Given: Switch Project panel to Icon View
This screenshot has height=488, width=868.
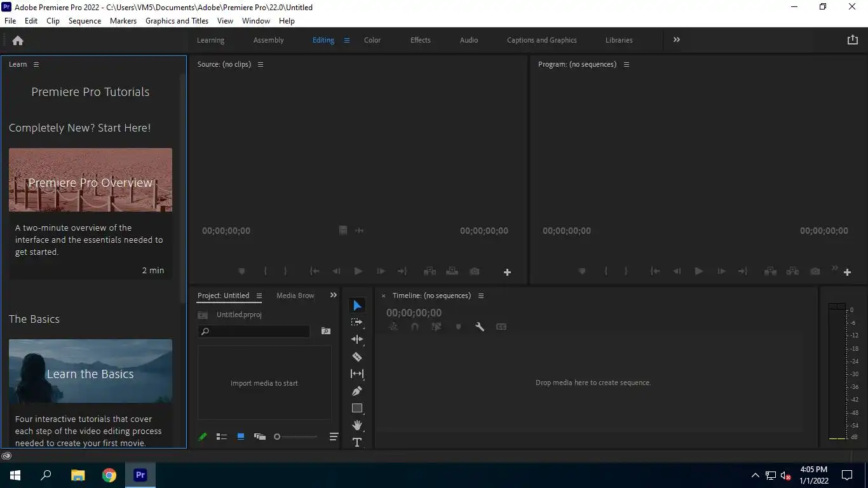Looking at the screenshot, I should [241, 437].
